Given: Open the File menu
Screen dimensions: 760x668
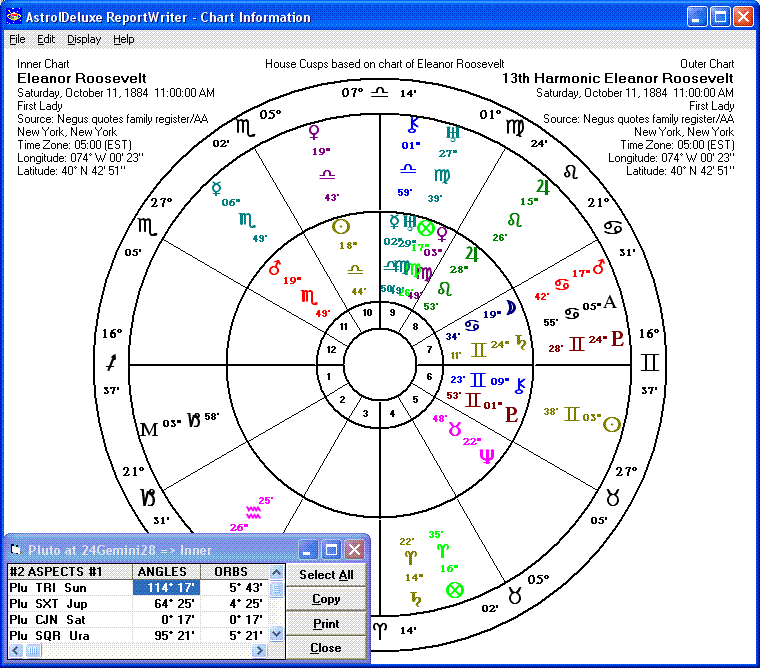Looking at the screenshot, I should click(x=17, y=40).
